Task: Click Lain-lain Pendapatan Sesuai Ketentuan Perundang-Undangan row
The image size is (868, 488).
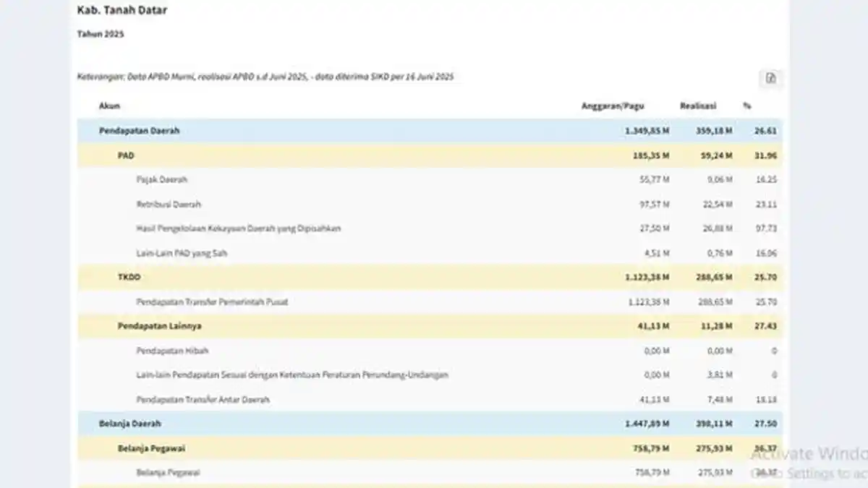Action: click(x=430, y=375)
